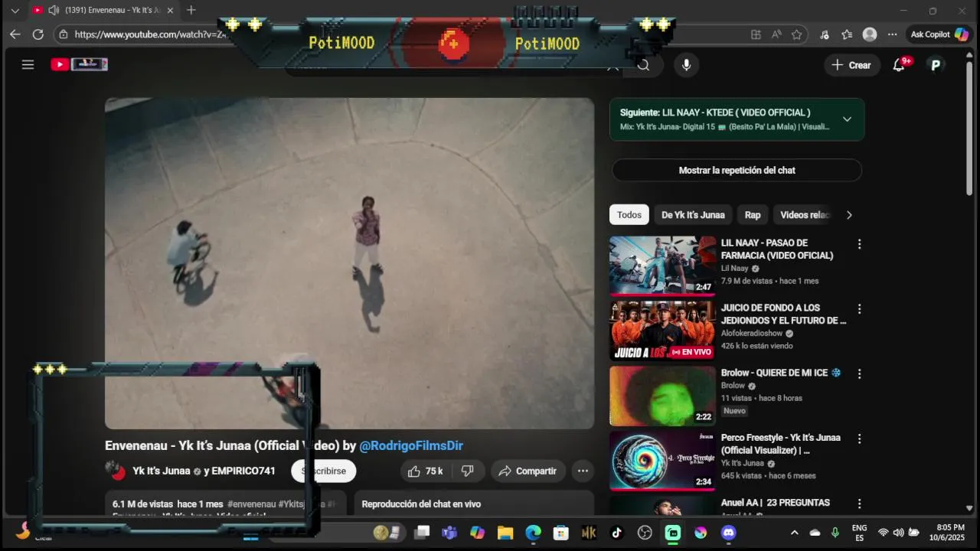Open Edge split screen icon in address bar
The height and width of the screenshot is (551, 980).
tap(756, 34)
